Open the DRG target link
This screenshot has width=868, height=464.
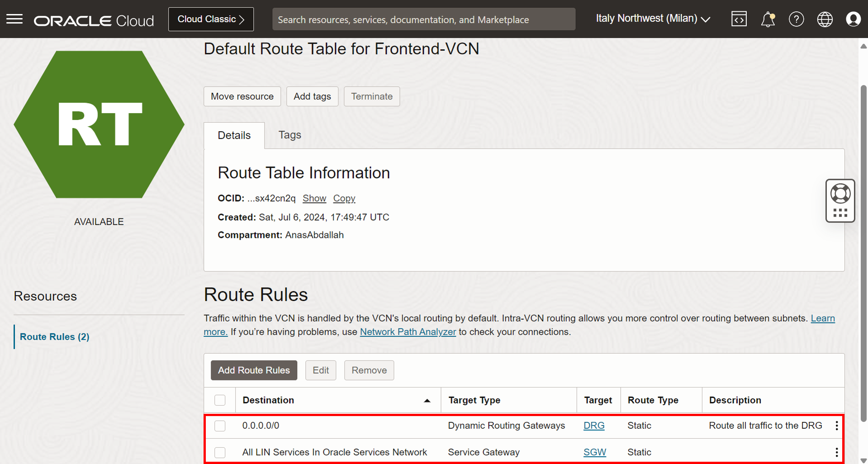(x=594, y=426)
